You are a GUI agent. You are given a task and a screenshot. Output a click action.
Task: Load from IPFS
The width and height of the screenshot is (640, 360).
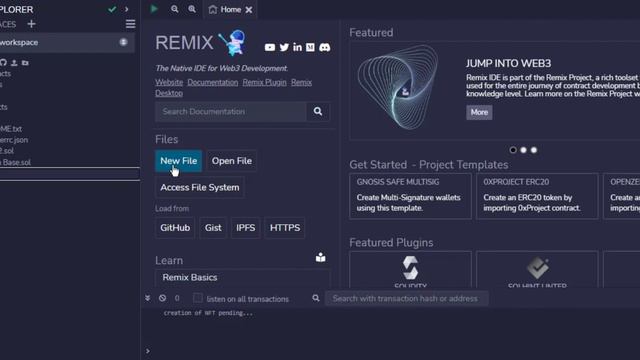point(245,228)
